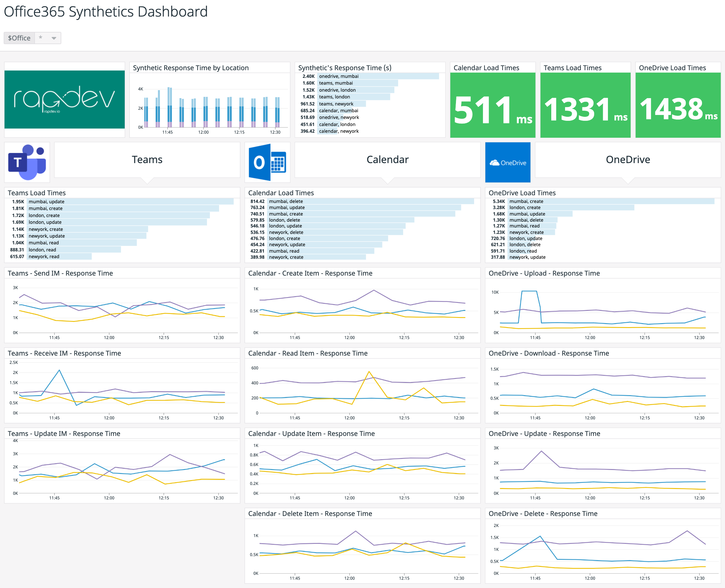Click Teams 'newyork, update' 1.13K row

tap(122, 236)
